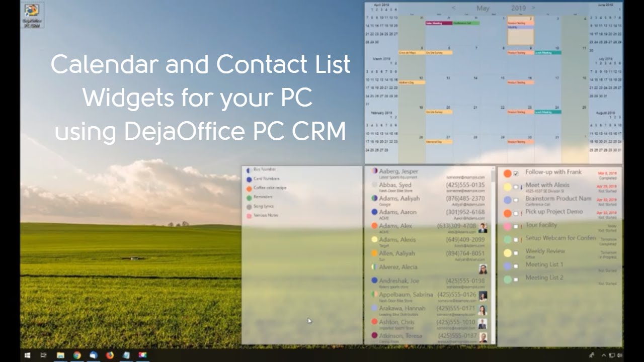The image size is (644, 362).
Task: Go to previous month in calendar widget
Action: click(454, 8)
